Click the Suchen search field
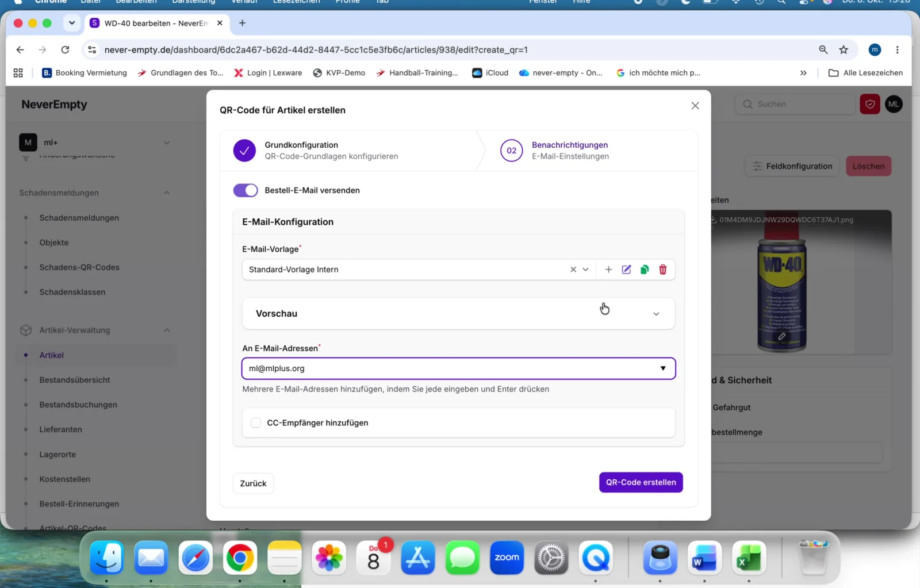 tap(795, 104)
